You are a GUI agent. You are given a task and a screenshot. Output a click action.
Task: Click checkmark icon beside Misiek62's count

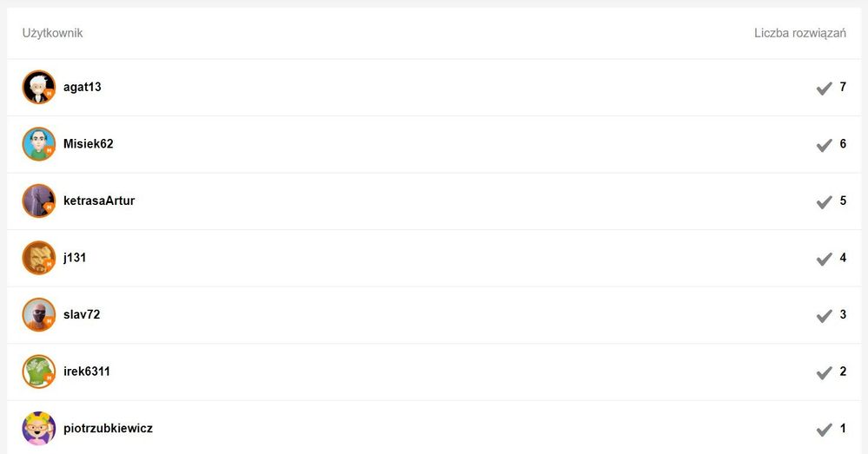(x=824, y=145)
